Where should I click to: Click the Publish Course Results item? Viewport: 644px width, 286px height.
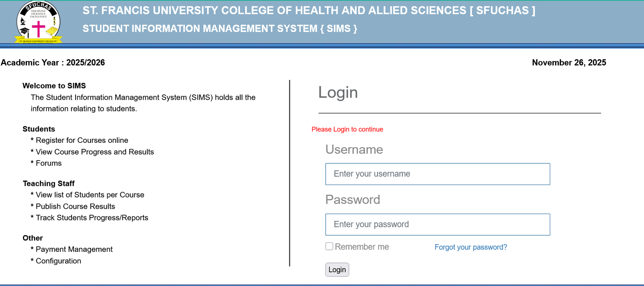pos(75,206)
